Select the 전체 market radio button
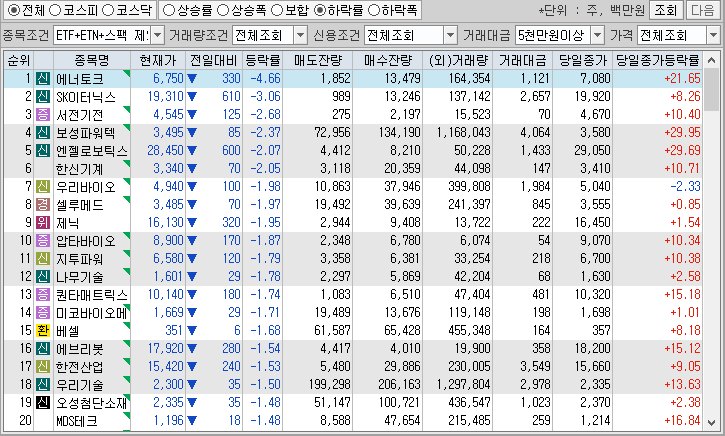Image resolution: width=725 pixels, height=436 pixels. pos(14,10)
